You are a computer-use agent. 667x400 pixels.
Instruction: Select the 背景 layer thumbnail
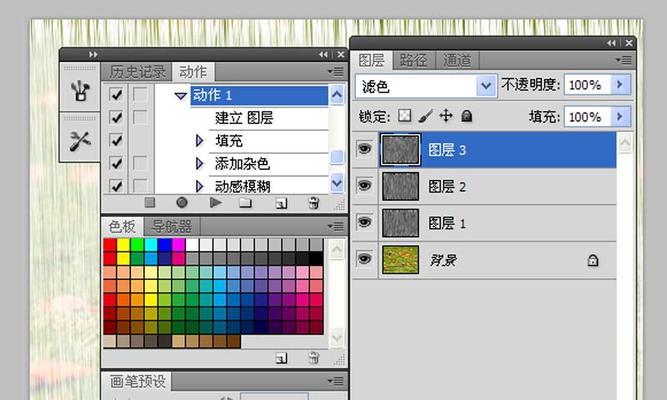click(400, 260)
